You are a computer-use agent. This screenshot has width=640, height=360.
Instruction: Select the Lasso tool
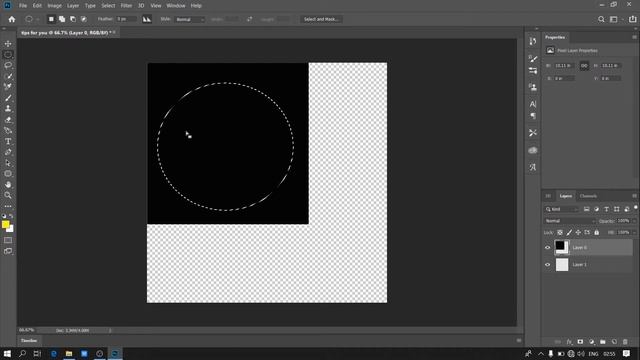[x=8, y=65]
